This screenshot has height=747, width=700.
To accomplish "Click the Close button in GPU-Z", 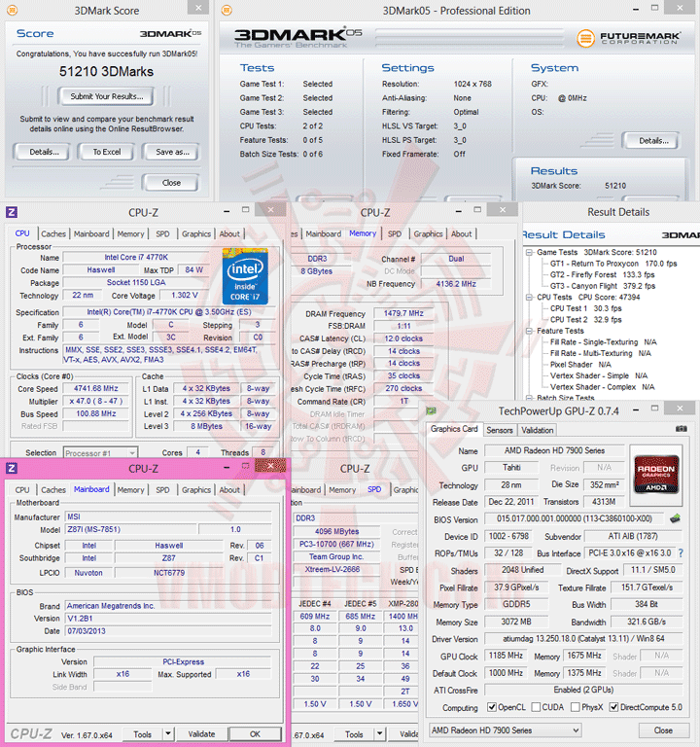I will coord(663,729).
